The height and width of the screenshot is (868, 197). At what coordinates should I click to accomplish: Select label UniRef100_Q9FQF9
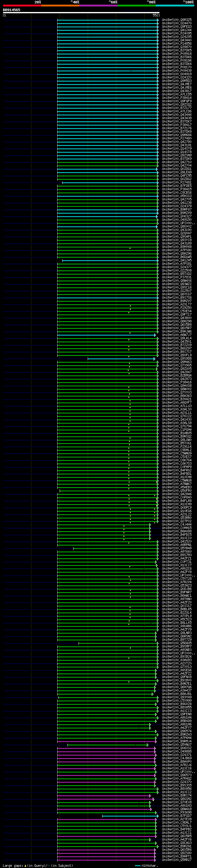[177, 101]
